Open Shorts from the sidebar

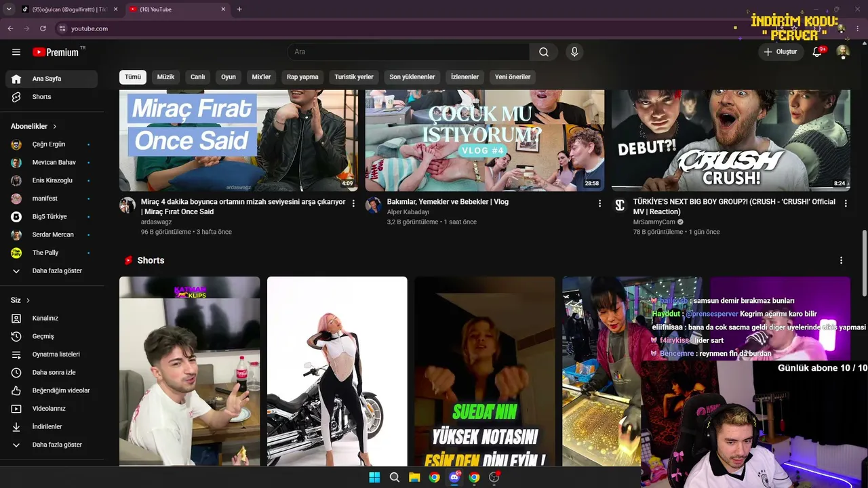click(52, 97)
